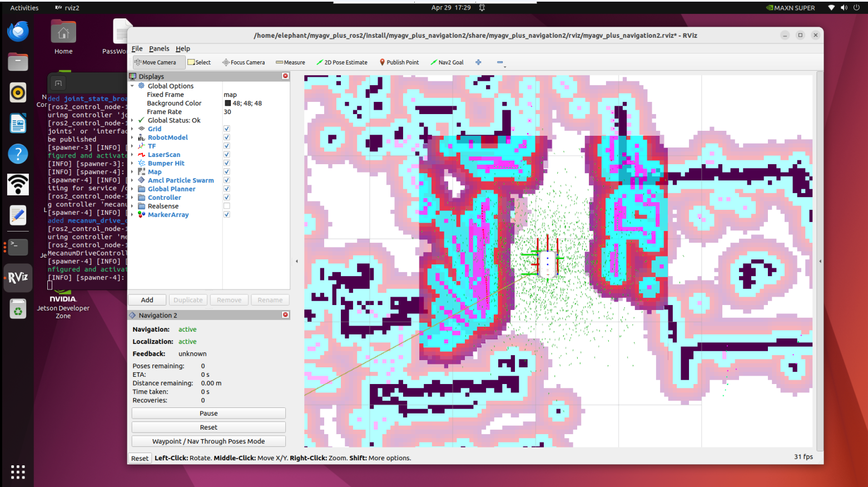Activate the Nav2 Goal tool
Image resolution: width=868 pixels, height=487 pixels.
447,62
